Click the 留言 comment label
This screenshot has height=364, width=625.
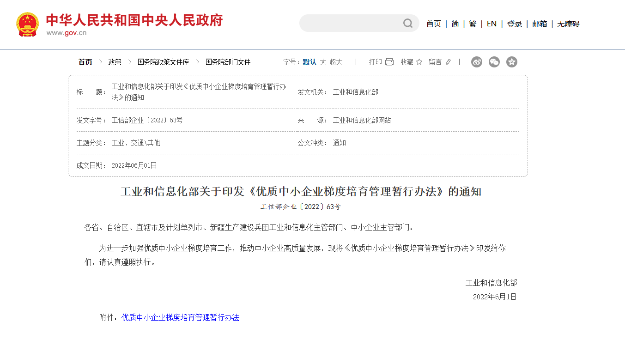pyautogui.click(x=435, y=62)
